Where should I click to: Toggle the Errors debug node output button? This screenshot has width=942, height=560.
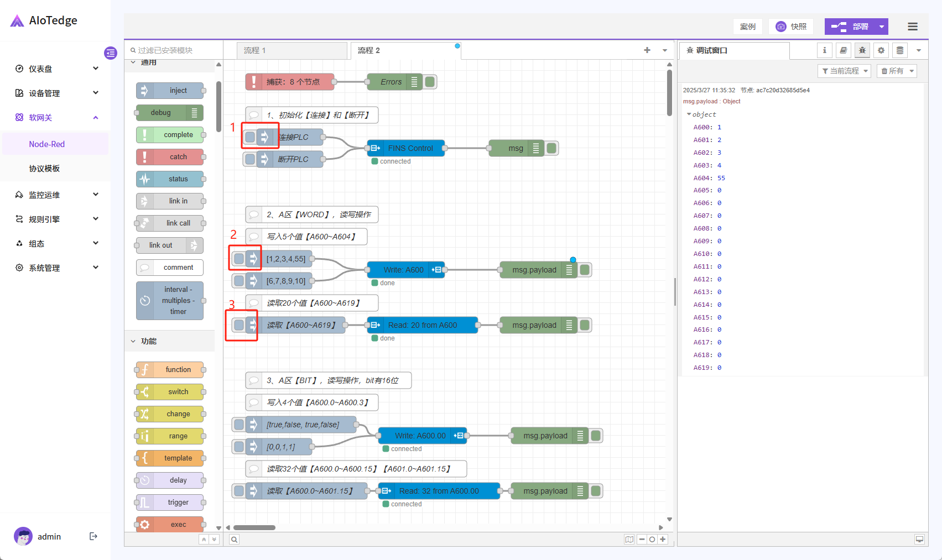(430, 82)
